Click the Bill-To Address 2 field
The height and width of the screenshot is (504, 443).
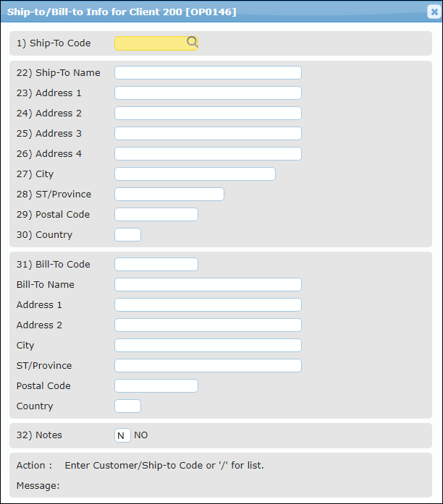coord(208,325)
